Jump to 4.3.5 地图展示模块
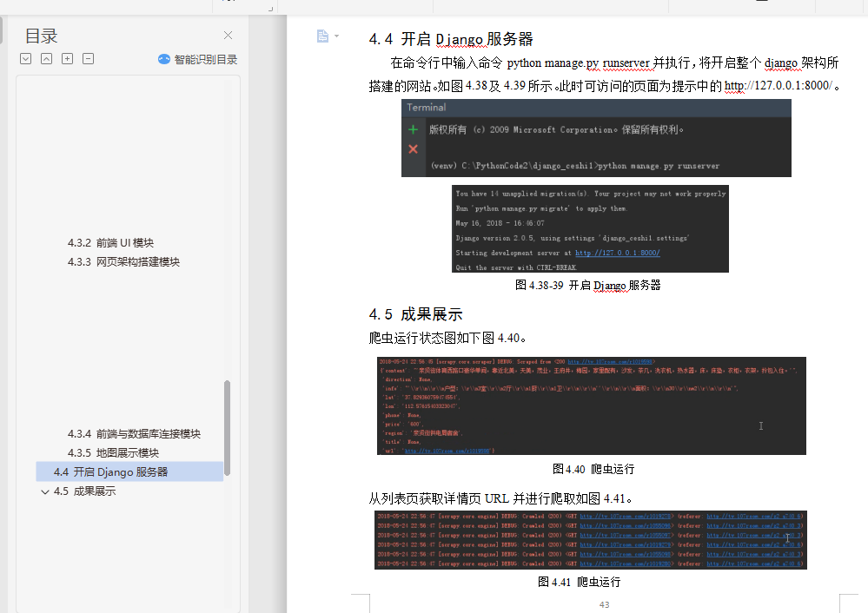 113,452
